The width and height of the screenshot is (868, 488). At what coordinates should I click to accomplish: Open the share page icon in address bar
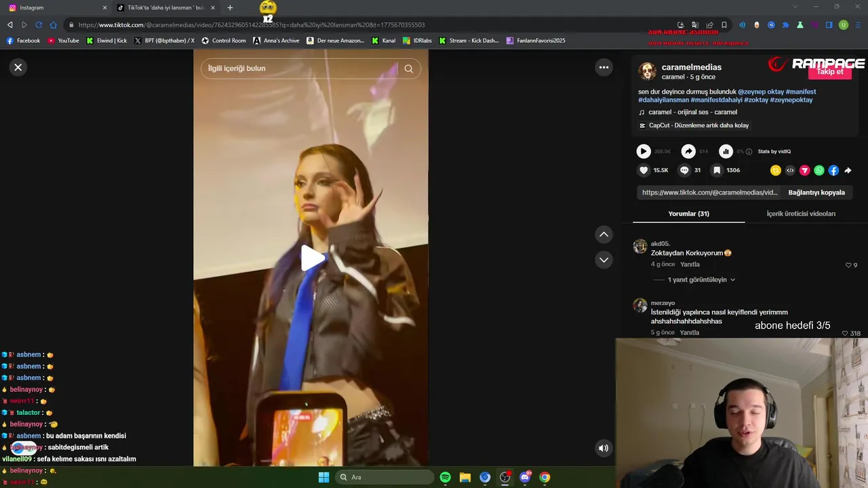coord(709,25)
